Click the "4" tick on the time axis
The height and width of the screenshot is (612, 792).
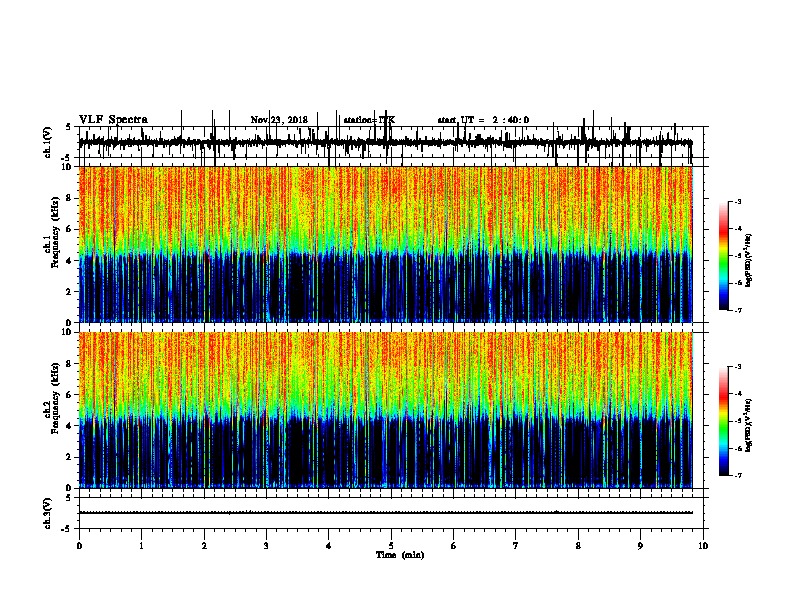coord(329,546)
